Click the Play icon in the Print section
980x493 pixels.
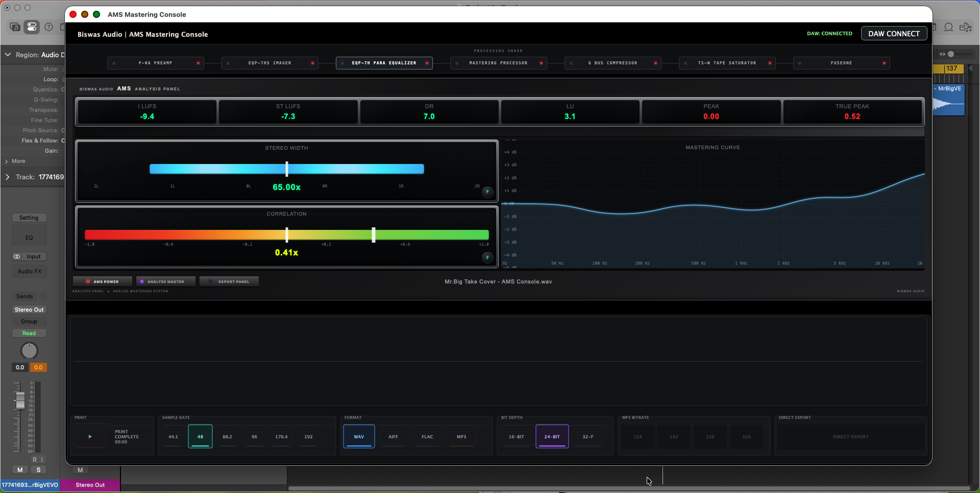(x=90, y=437)
